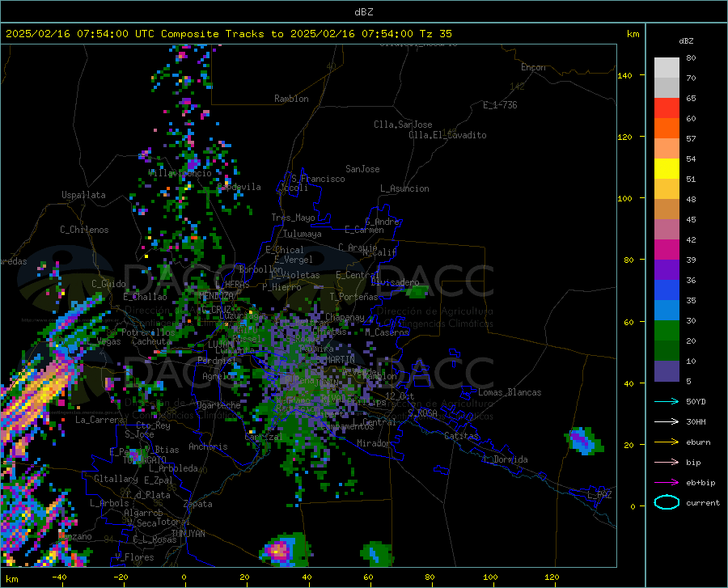Screen dimensions: 728x588
Task: Click the V_Flores label
Action: [x=134, y=557]
